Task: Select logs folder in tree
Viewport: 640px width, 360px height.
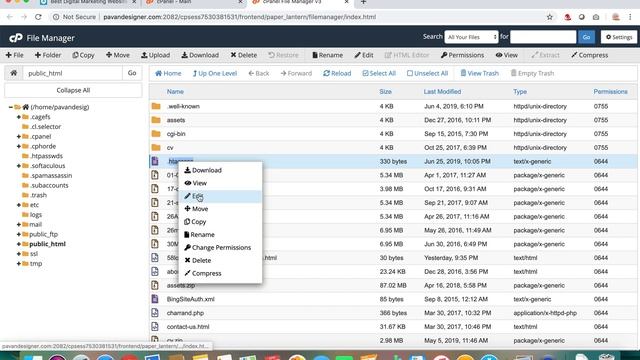Action: tap(36, 215)
